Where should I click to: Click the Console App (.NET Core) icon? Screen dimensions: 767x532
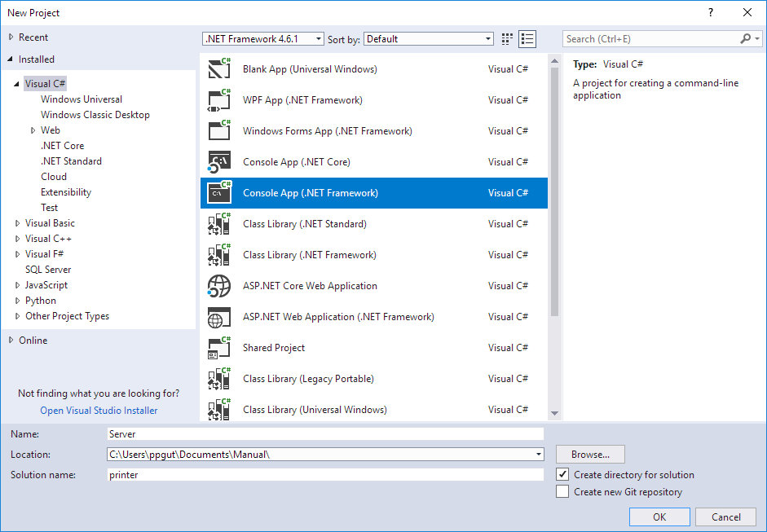pos(219,162)
